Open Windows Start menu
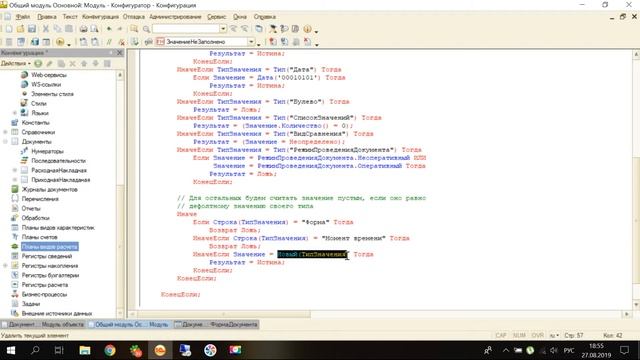Image resolution: width=640 pixels, height=360 pixels. tap(11, 350)
